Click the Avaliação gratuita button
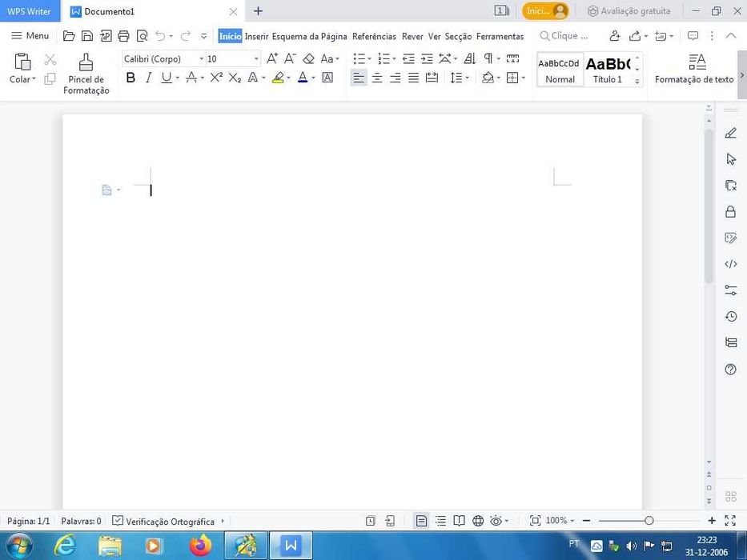Image resolution: width=747 pixels, height=560 pixels. coord(629,11)
